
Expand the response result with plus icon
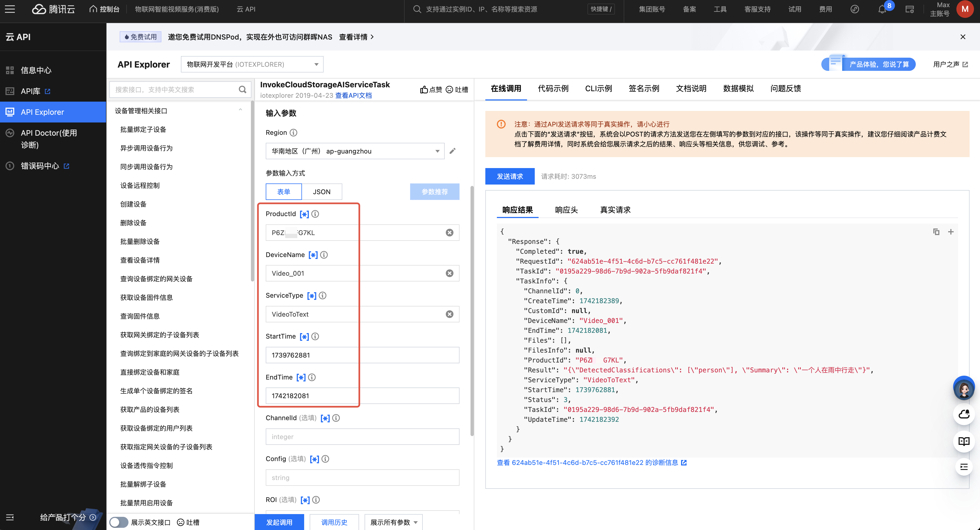pos(951,232)
